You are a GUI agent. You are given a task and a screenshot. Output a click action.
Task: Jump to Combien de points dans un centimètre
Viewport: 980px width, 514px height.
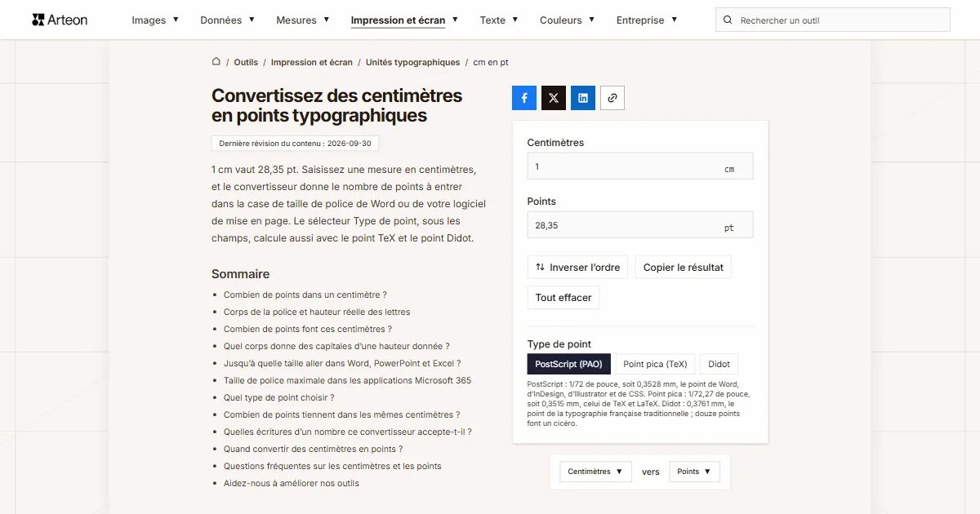coord(305,295)
